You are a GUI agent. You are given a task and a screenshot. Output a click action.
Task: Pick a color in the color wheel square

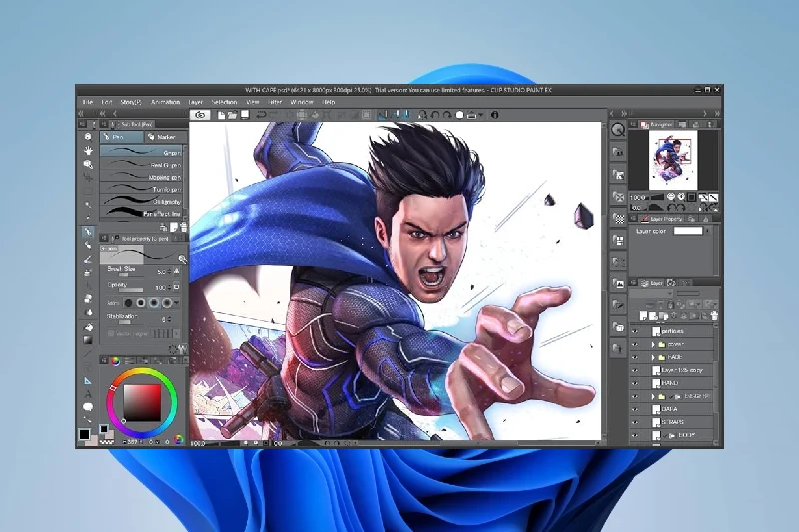[141, 402]
